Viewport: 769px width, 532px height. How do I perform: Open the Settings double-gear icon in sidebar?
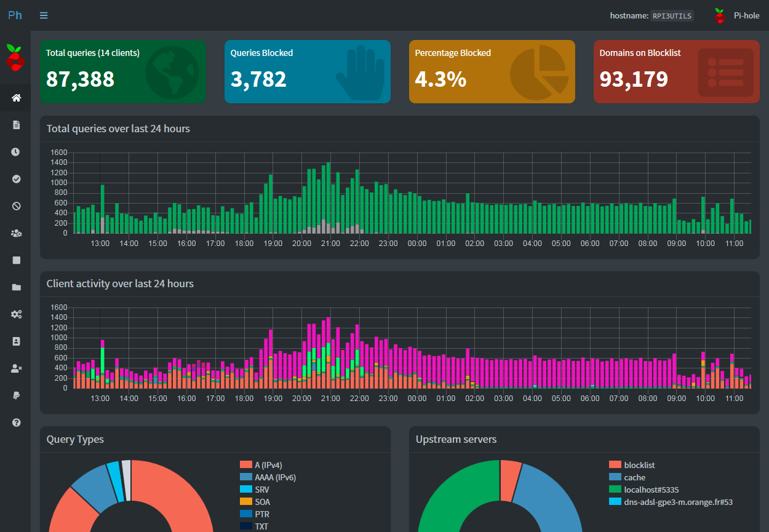[17, 314]
